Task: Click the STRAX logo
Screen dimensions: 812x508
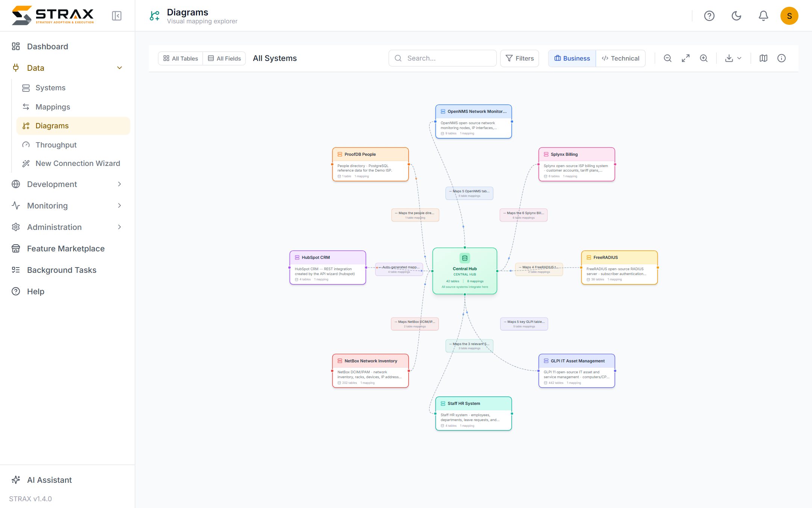Action: tap(53, 15)
